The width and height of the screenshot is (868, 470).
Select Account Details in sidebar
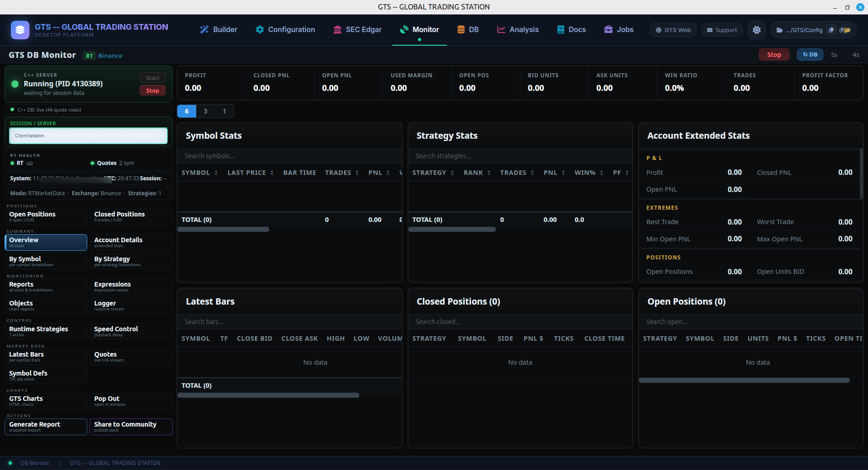point(131,242)
